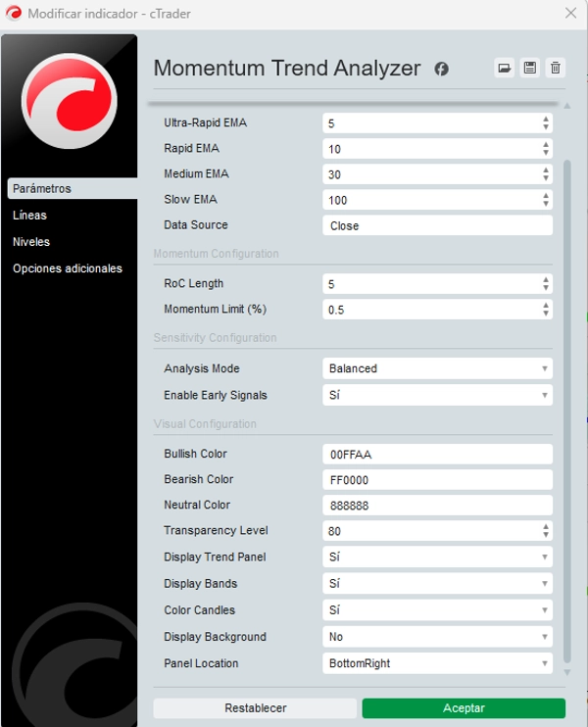This screenshot has height=727, width=588.
Task: Click the trash delete preset icon
Action: tap(555, 69)
